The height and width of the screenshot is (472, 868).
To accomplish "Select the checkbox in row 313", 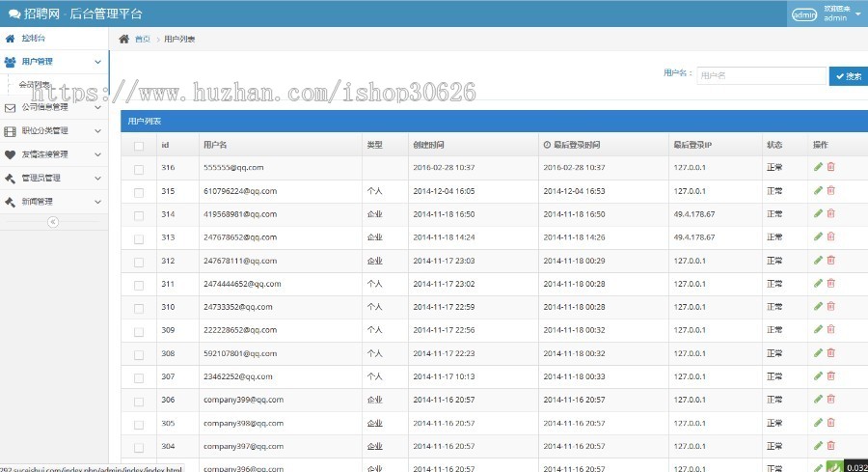I will [x=139, y=239].
